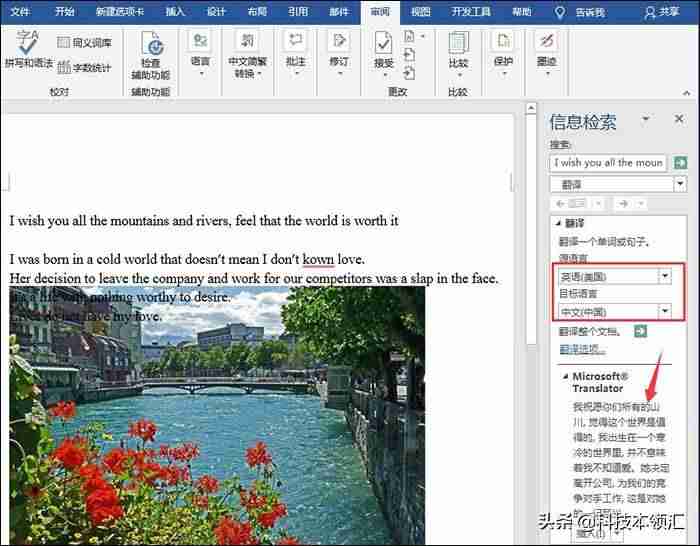Open the 翻译选项 link
Screen dimensions: 700x546
[x=582, y=349]
